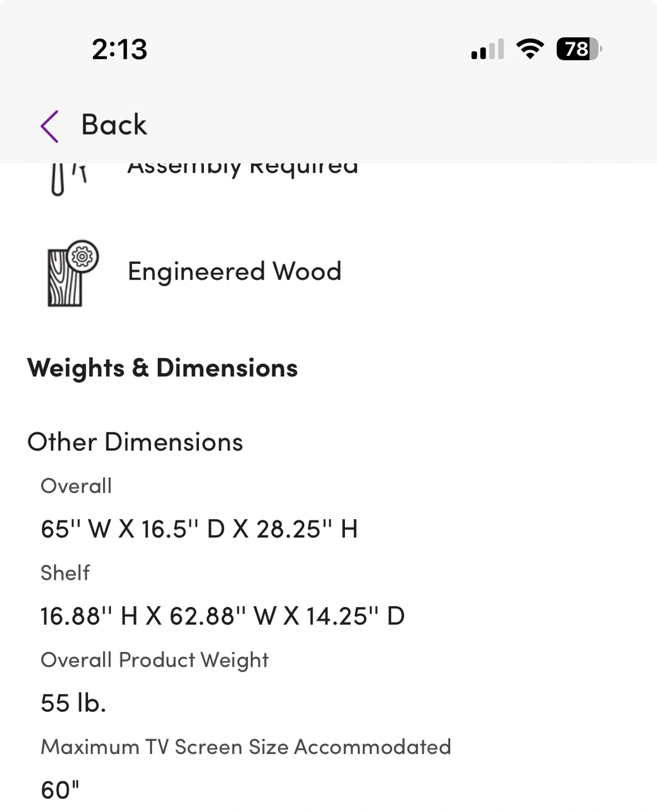Select the 60" screen size value

[x=60, y=790]
